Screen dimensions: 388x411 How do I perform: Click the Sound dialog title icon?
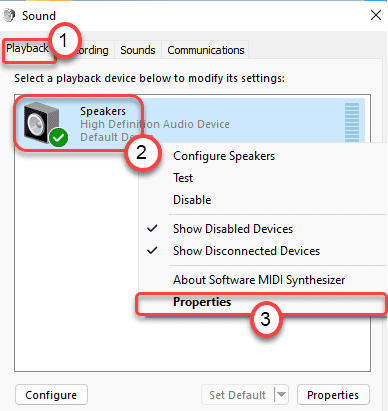pyautogui.click(x=9, y=15)
